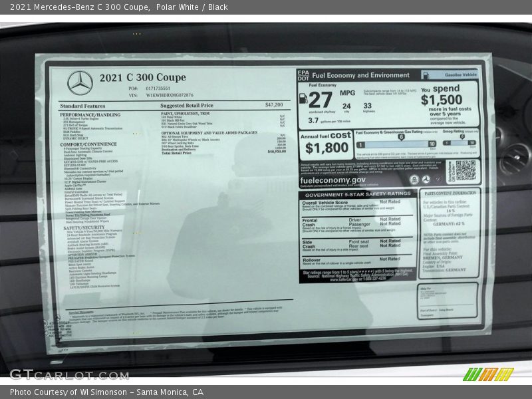Click 'OPTIONAL EQUIPMENT AND VALUE ADDED PACKAGES' heading
Screen dimensions: 532x399
209,132
